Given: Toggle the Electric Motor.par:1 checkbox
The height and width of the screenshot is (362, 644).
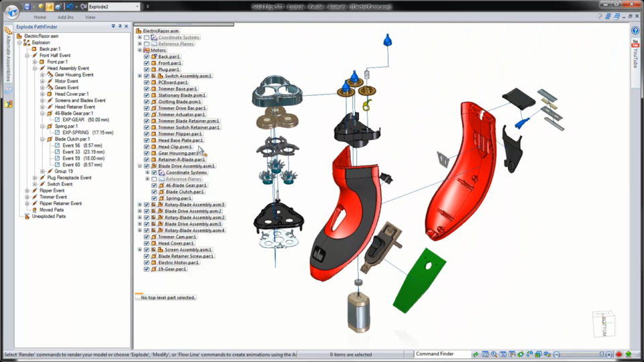Looking at the screenshot, I should [x=146, y=262].
